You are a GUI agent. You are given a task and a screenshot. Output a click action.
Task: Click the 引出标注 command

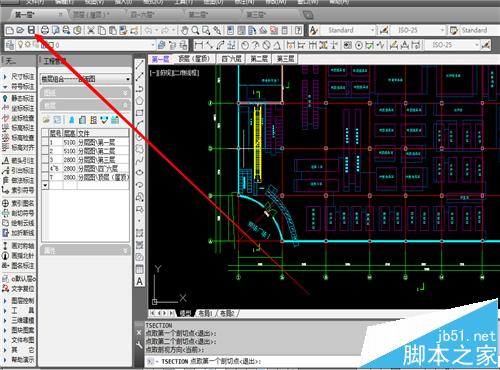pos(19,171)
